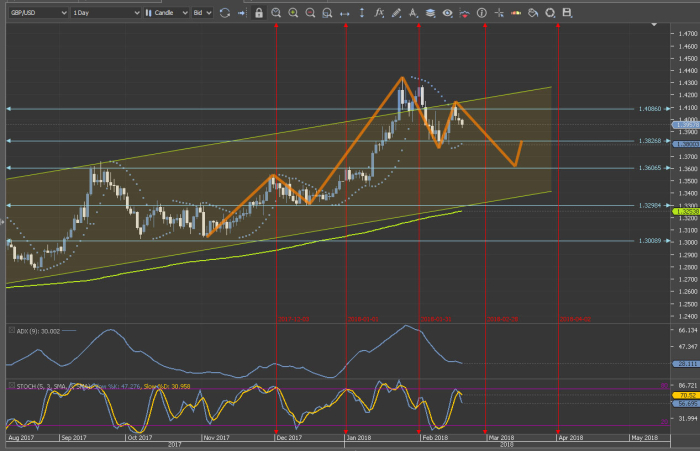Click the 66.134 ADX scale label
This screenshot has width=700, height=451.
[x=688, y=330]
